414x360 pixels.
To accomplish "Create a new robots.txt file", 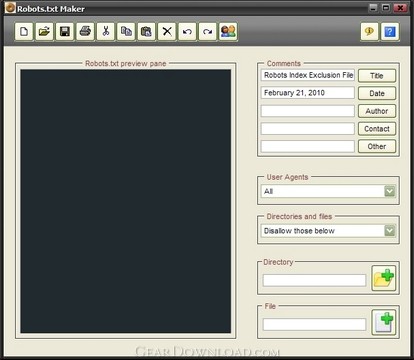I will coord(24,32).
